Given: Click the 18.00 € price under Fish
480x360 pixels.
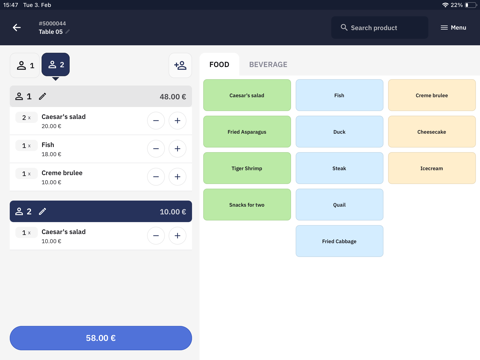Looking at the screenshot, I should click(51, 154).
